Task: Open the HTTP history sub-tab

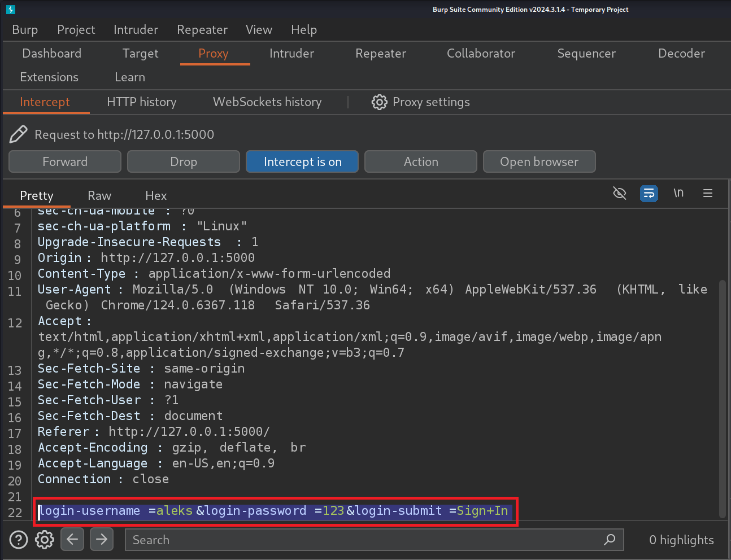Action: pyautogui.click(x=142, y=102)
